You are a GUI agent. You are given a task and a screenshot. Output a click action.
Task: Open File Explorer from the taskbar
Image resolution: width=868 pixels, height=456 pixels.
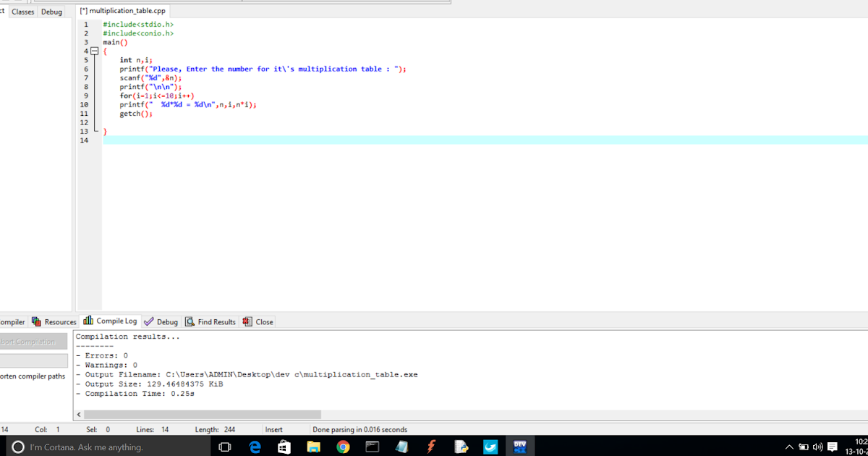pos(313,447)
